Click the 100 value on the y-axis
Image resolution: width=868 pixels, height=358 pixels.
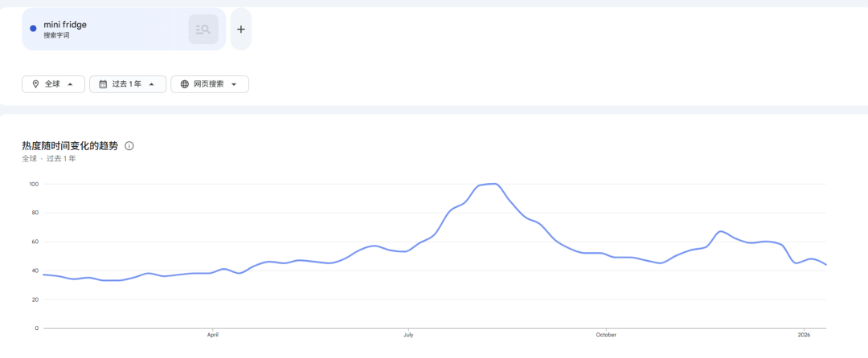[x=33, y=184]
